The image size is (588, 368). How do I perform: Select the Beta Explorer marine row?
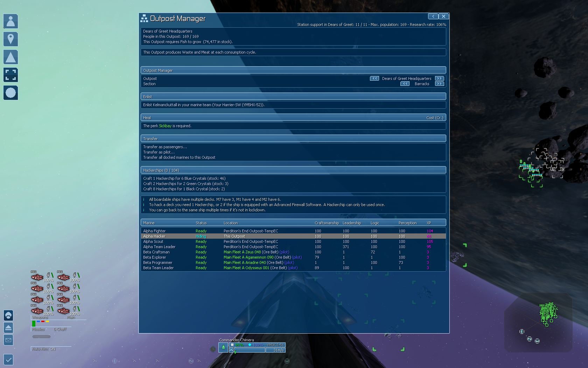click(x=293, y=257)
